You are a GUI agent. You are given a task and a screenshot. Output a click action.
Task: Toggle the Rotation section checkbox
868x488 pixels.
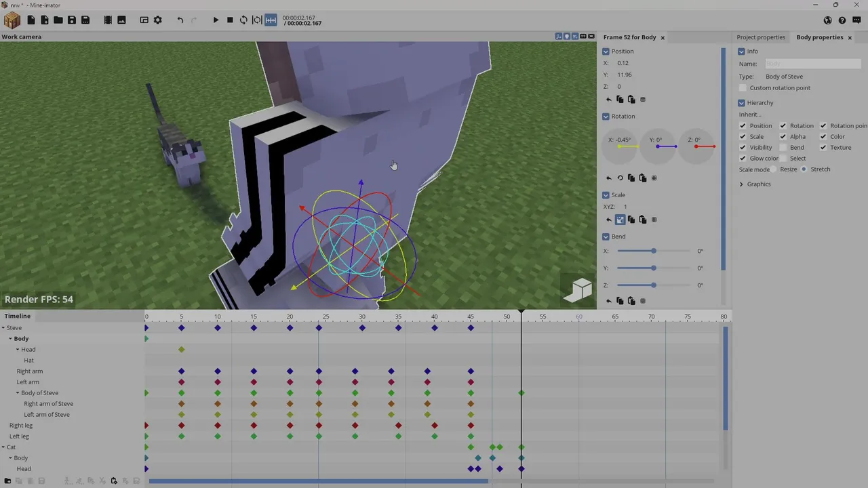(606, 117)
